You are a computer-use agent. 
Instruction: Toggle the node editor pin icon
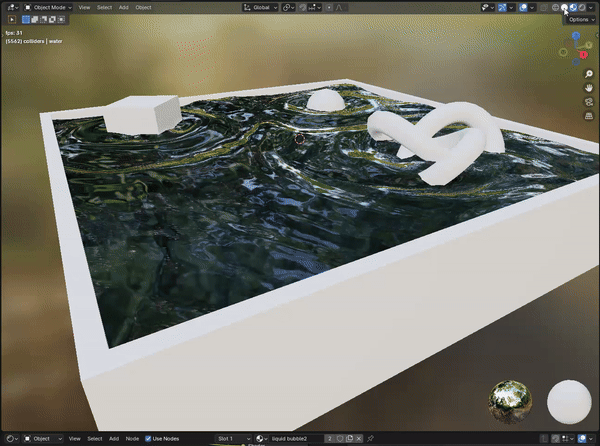tap(370, 439)
